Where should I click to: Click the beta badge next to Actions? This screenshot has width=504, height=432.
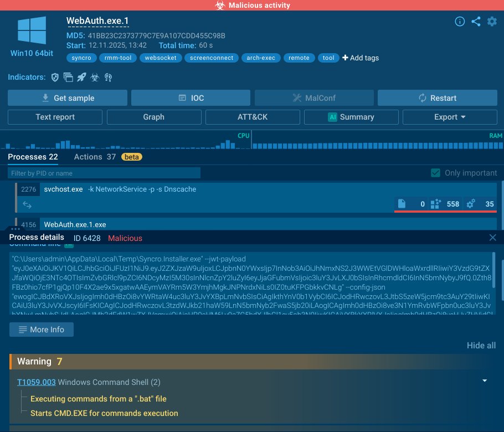coord(131,157)
